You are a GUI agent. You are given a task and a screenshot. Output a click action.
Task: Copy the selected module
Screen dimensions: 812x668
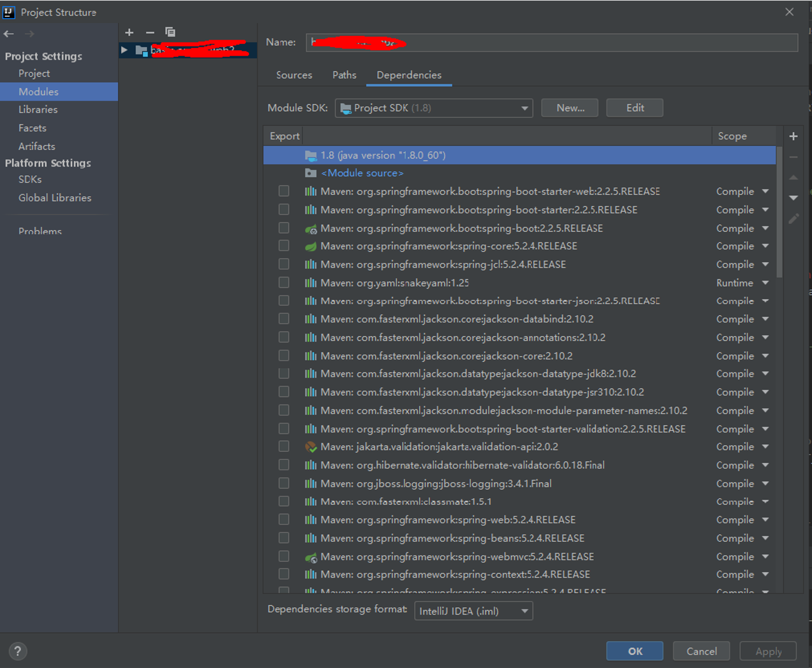coord(170,32)
